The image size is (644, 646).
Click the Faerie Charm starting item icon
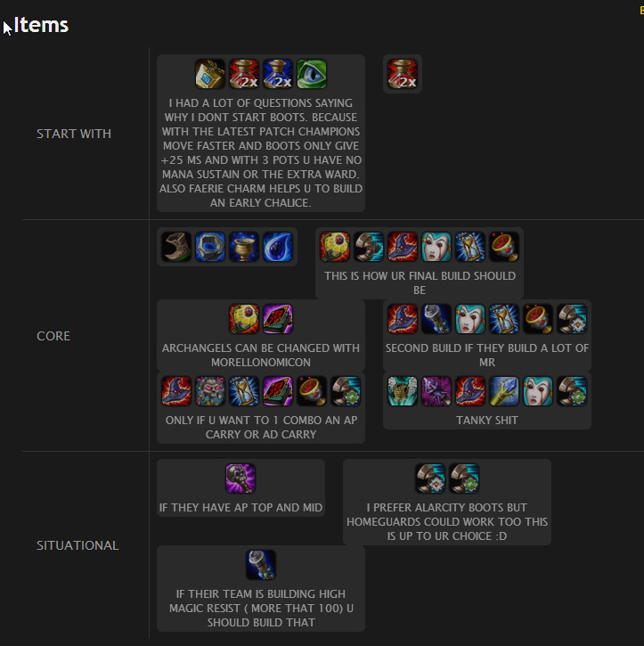[x=210, y=74]
